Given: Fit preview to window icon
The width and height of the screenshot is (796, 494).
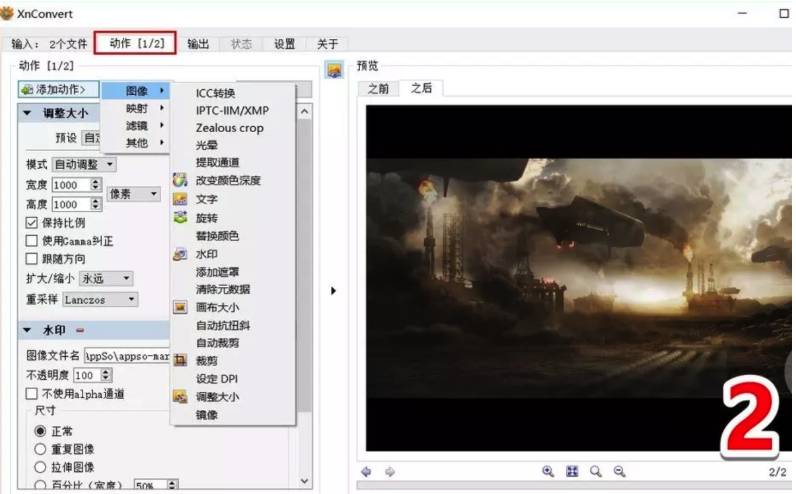Looking at the screenshot, I should pyautogui.click(x=572, y=472).
